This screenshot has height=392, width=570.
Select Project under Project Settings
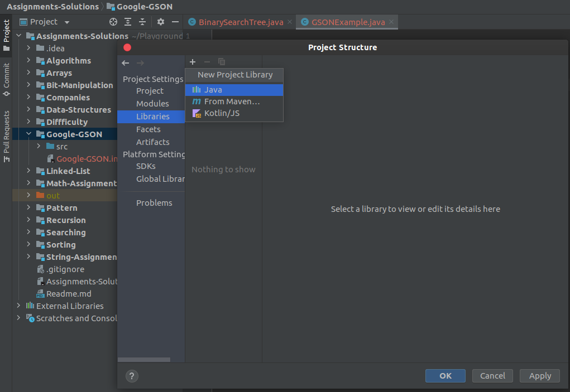(x=150, y=91)
